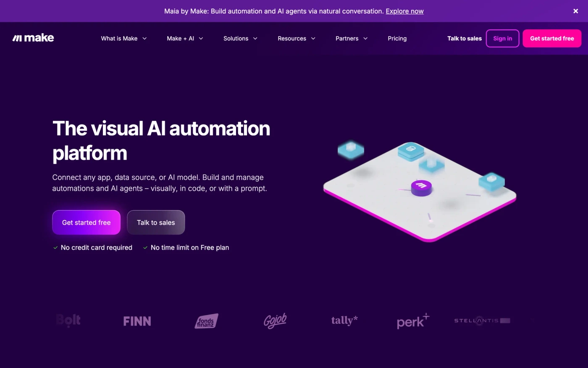The width and height of the screenshot is (588, 368).
Task: Click the paragraph starting Connect any app
Action: (x=160, y=183)
